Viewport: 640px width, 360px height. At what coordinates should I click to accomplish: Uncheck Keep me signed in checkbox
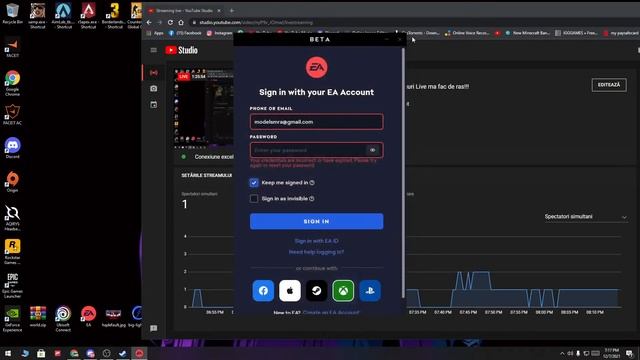(254, 182)
